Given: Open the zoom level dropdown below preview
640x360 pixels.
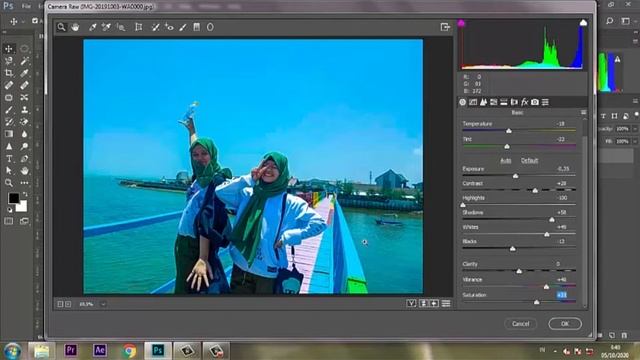Looking at the screenshot, I should click(x=103, y=304).
